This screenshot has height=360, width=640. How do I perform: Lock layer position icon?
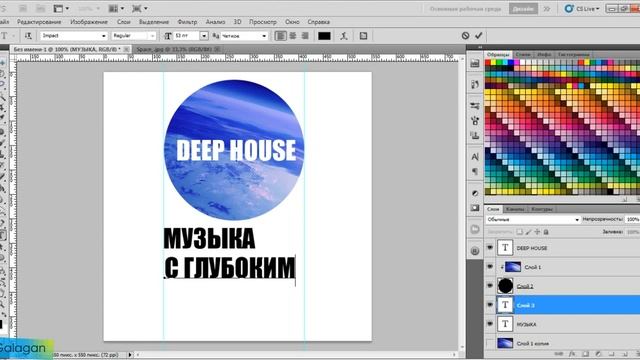coord(537,232)
